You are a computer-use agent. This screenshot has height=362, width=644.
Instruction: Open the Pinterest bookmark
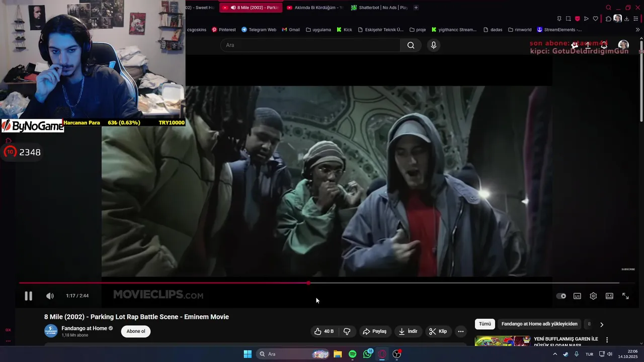[223, 30]
